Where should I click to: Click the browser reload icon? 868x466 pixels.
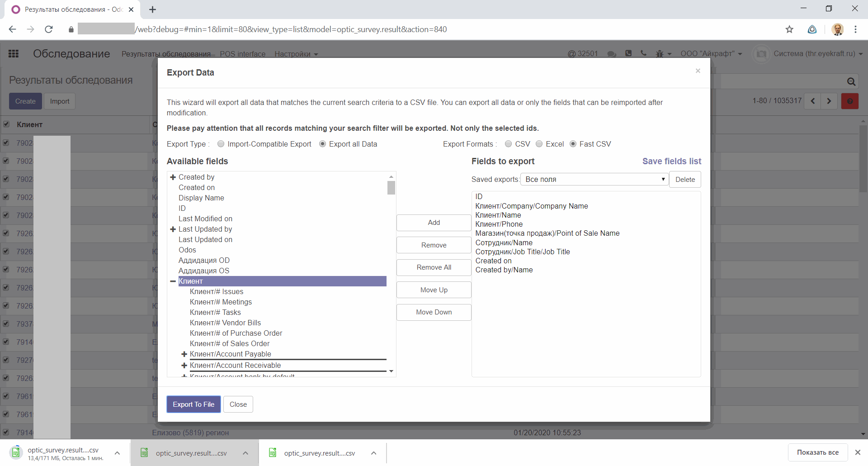[x=49, y=29]
